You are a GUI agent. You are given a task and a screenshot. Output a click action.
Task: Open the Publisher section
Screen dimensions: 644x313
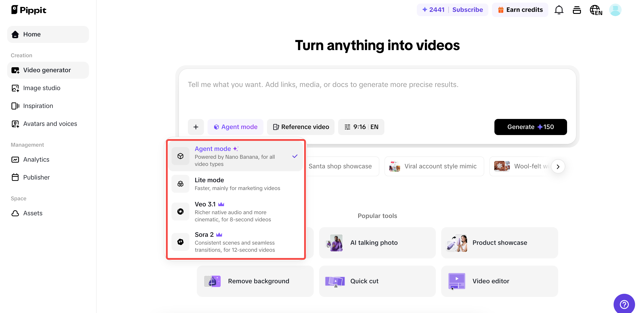coord(36,177)
